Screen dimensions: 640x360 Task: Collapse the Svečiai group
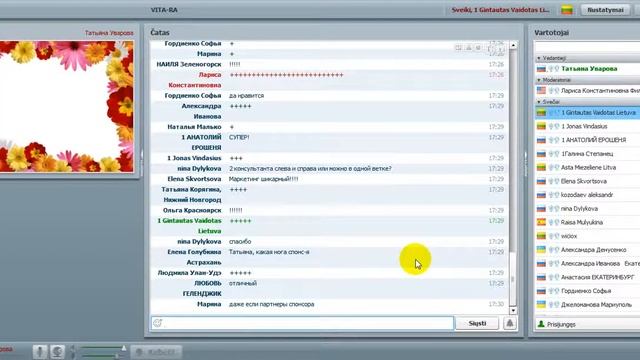coord(539,102)
